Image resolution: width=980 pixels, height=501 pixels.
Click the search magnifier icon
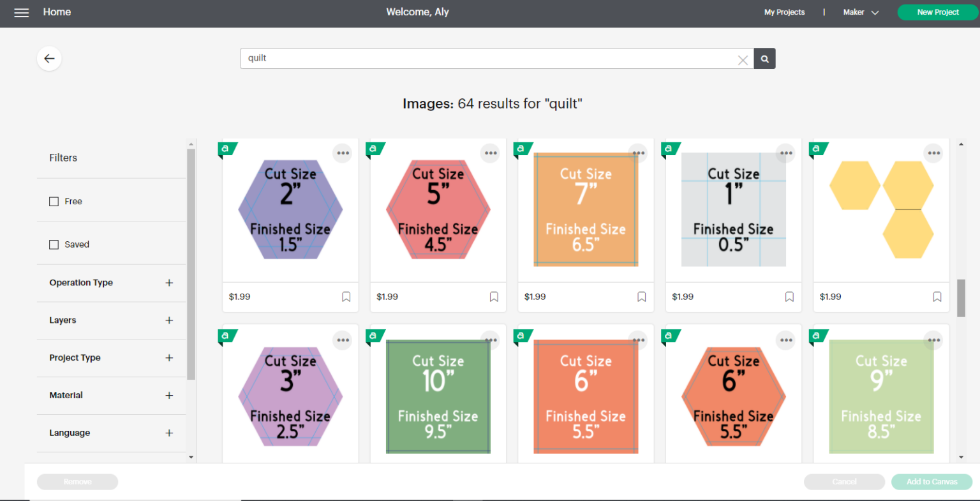point(764,59)
